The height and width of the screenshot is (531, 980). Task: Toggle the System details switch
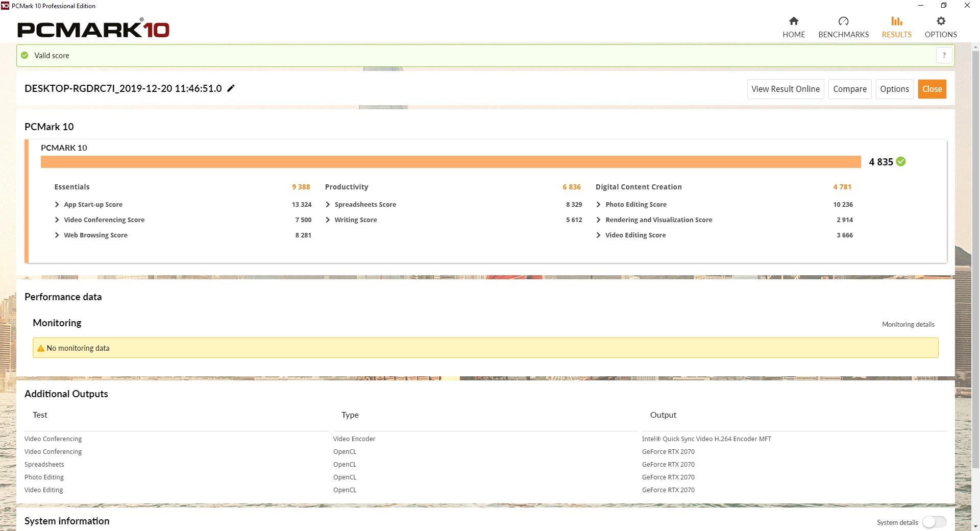click(x=934, y=522)
